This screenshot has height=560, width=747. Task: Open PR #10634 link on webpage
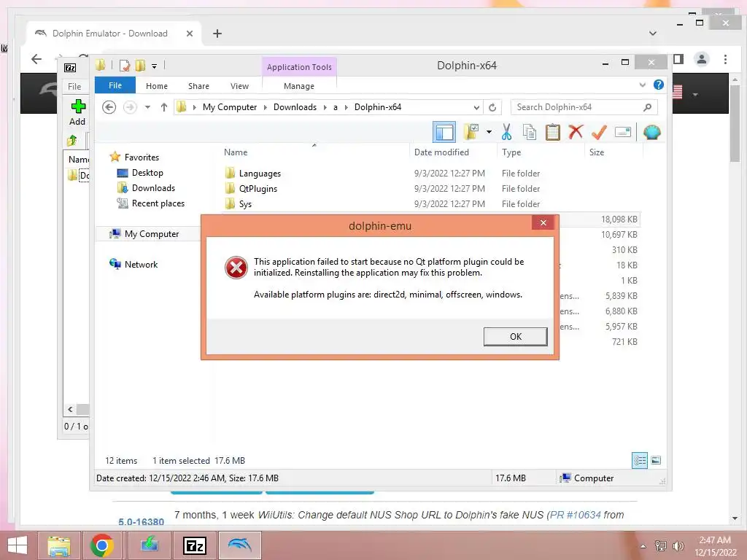pyautogui.click(x=575, y=516)
